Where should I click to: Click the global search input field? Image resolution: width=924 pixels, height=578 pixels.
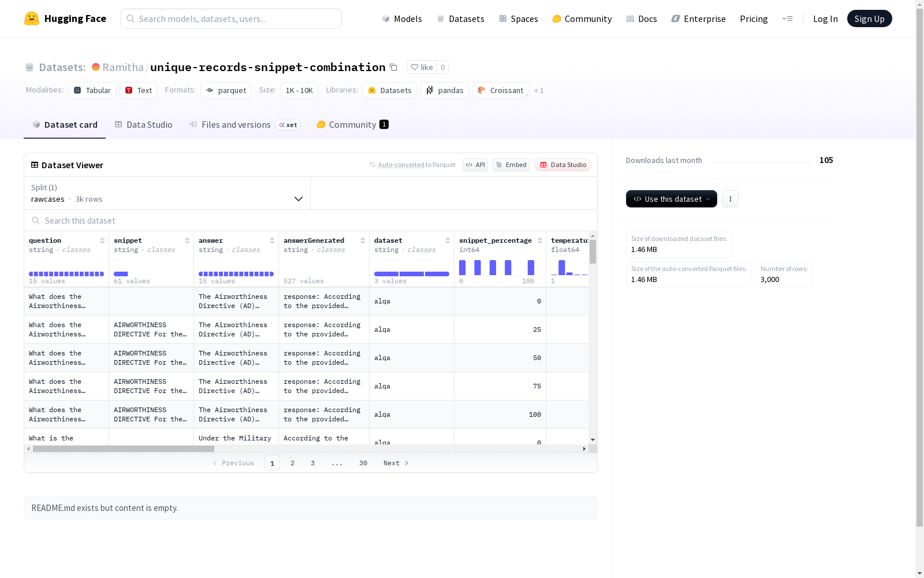pyautogui.click(x=231, y=18)
